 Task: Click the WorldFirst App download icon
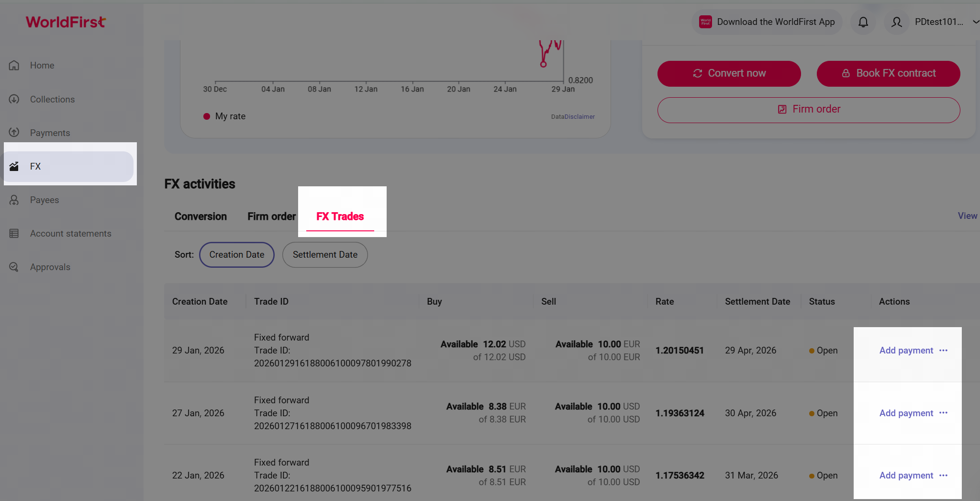(x=705, y=22)
